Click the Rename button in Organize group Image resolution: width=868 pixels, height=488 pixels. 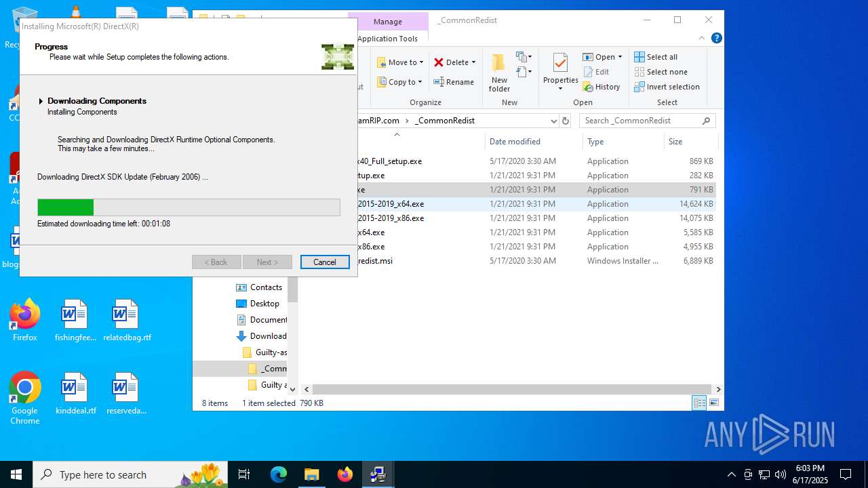454,82
